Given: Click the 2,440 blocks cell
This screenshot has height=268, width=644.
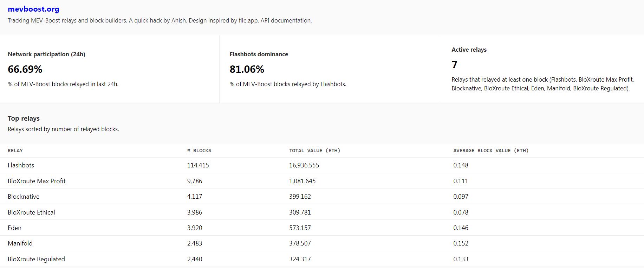Looking at the screenshot, I should click(195, 259).
